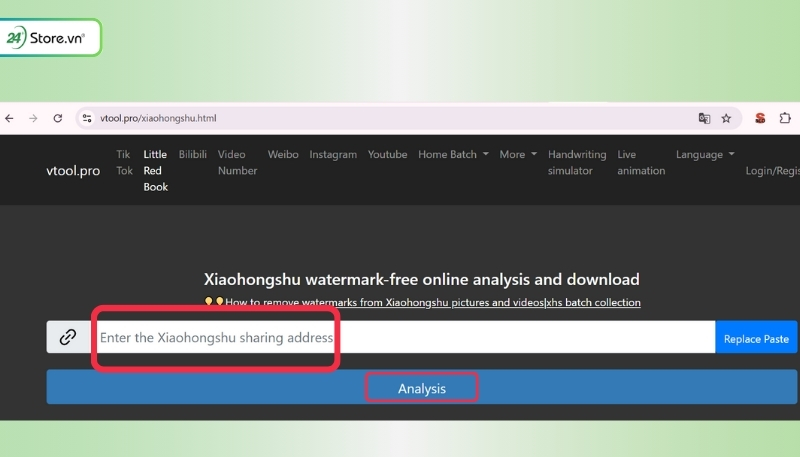
Task: Bookmark this page with the star icon
Action: coord(726,118)
